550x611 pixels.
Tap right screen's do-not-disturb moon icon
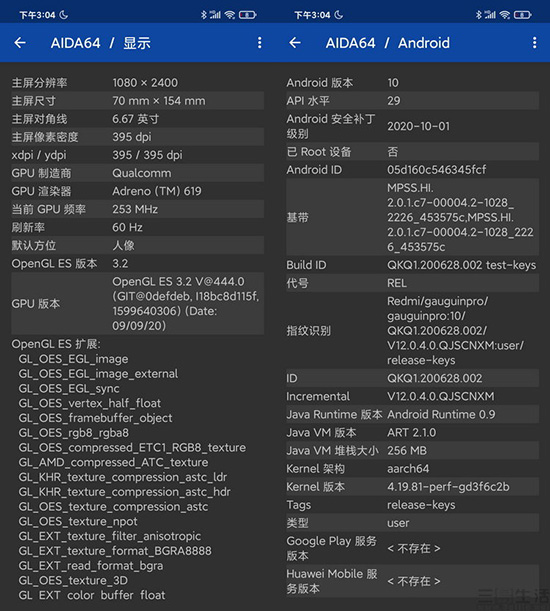tap(339, 15)
